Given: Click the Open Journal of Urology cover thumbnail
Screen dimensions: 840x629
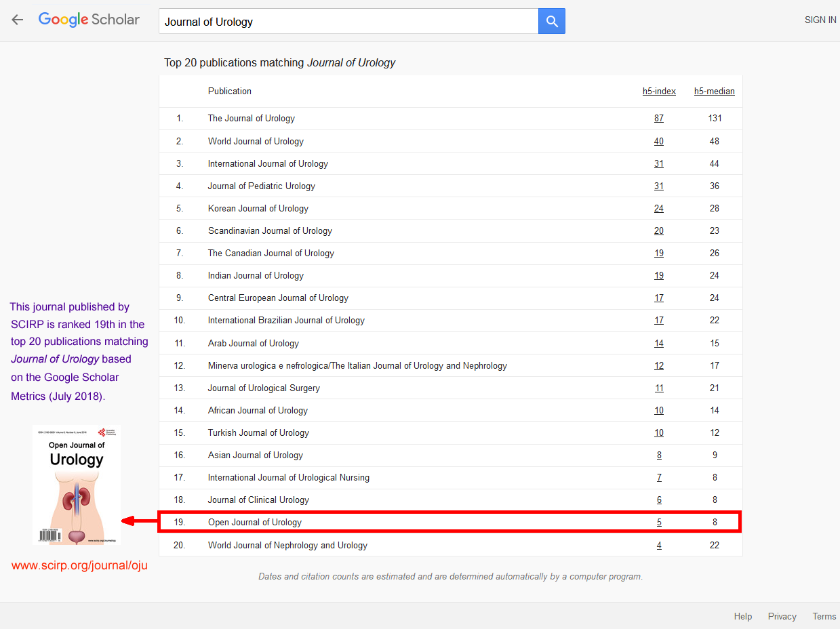Looking at the screenshot, I should click(x=77, y=485).
